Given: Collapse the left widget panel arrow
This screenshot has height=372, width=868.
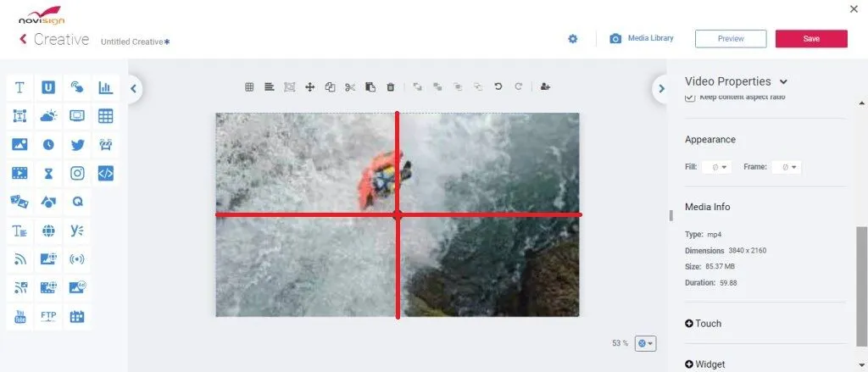Looking at the screenshot, I should [x=134, y=87].
